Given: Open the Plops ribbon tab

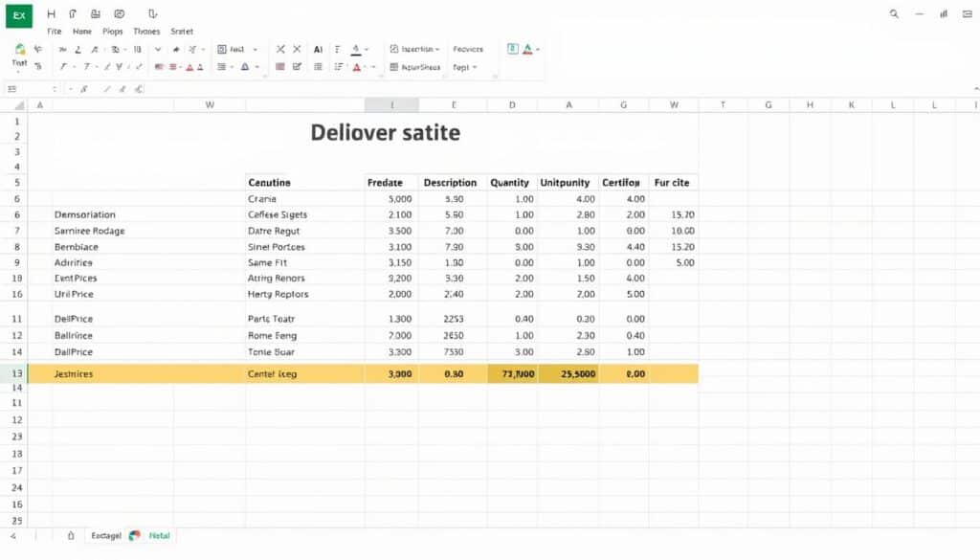Looking at the screenshot, I should pos(113,32).
